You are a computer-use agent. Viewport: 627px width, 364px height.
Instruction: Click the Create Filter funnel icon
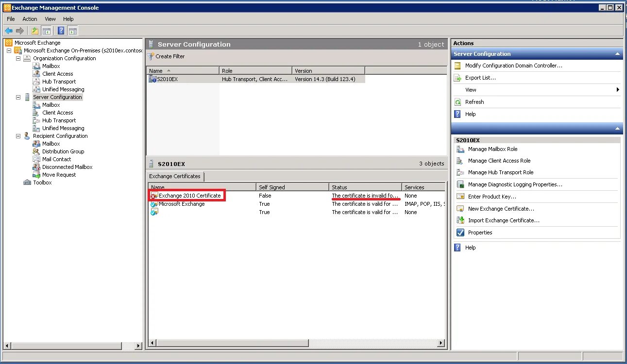coord(151,56)
